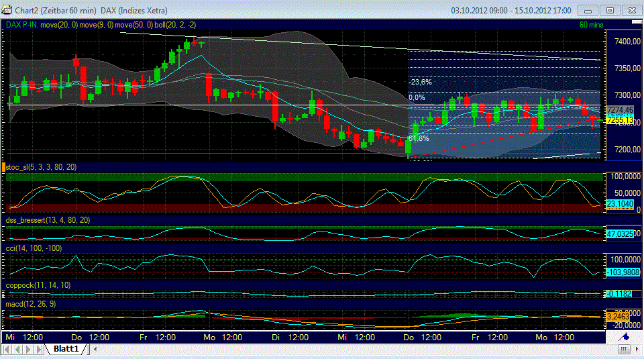Select the dss_bressert(13, 4, 80, 20) label
This screenshot has width=644, height=359.
pyautogui.click(x=48, y=220)
